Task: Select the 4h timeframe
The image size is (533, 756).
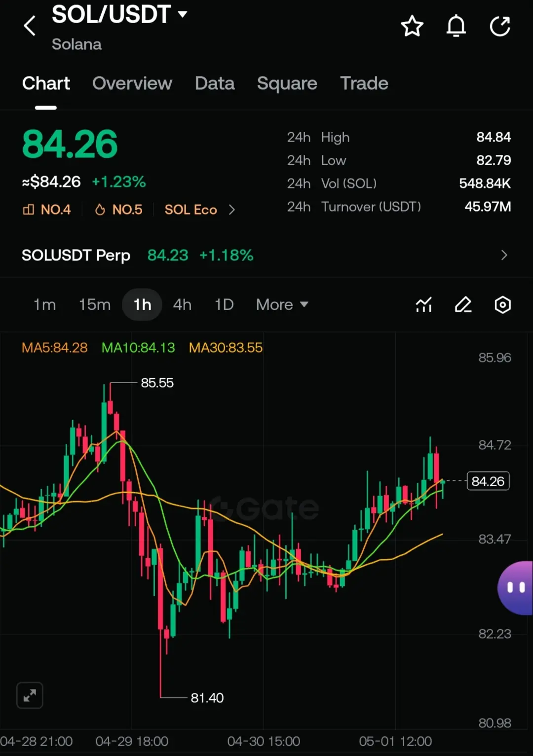Action: tap(182, 305)
